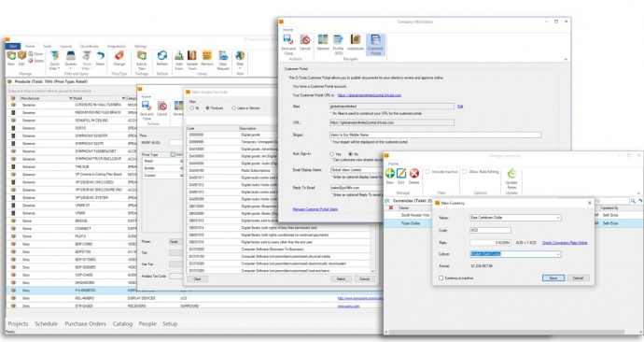Screen dimensions: 644x342
Task: Click Clone in the Manage group
Action: (x=35, y=54)
